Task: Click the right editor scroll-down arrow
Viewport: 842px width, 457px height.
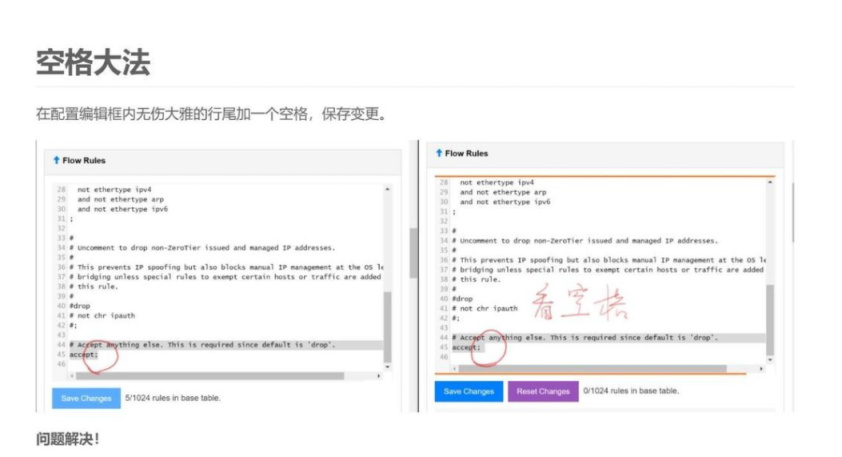Action: pos(770,360)
